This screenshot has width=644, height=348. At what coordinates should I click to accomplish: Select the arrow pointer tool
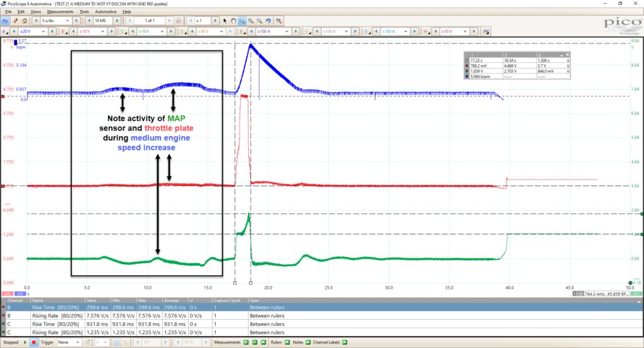(225, 21)
